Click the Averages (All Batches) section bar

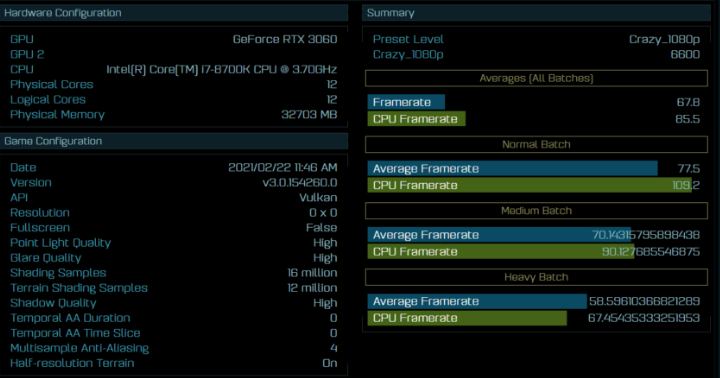(x=536, y=78)
